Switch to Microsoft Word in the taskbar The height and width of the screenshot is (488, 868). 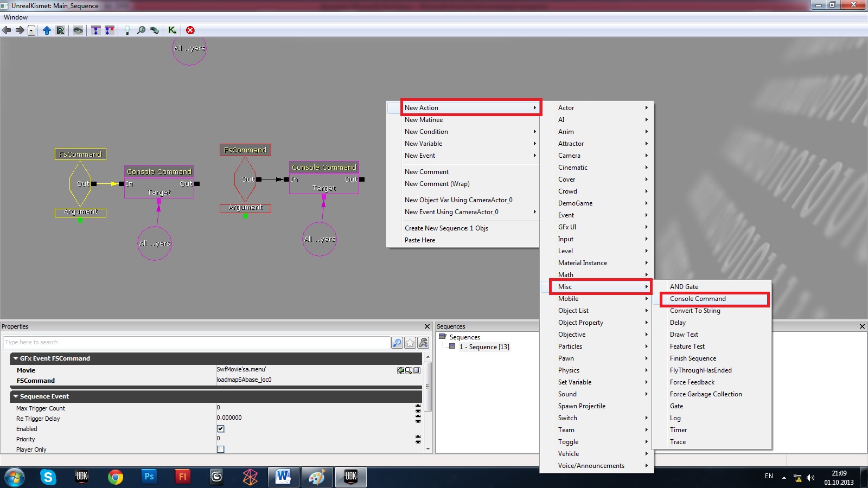click(x=283, y=477)
